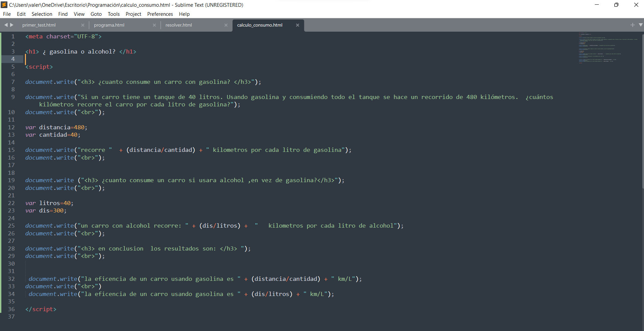Click the text 'Si un carro tiene un tanque'
The width and height of the screenshot is (644, 331).
click(128, 97)
